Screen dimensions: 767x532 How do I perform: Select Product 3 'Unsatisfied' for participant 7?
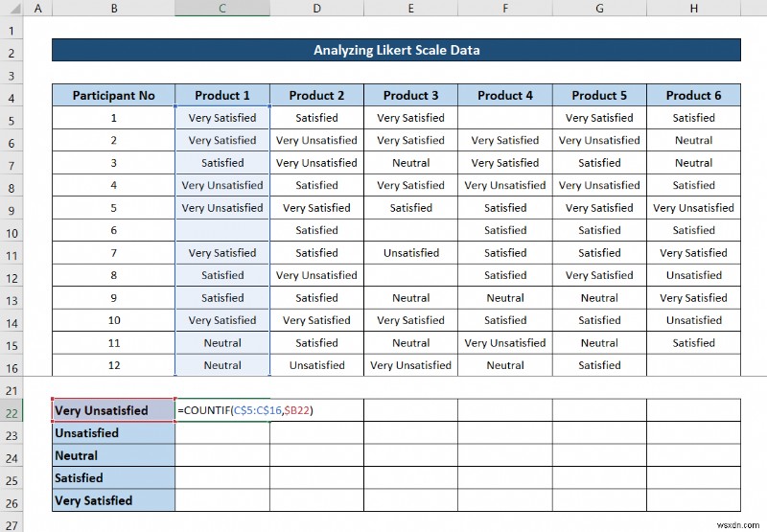[411, 253]
